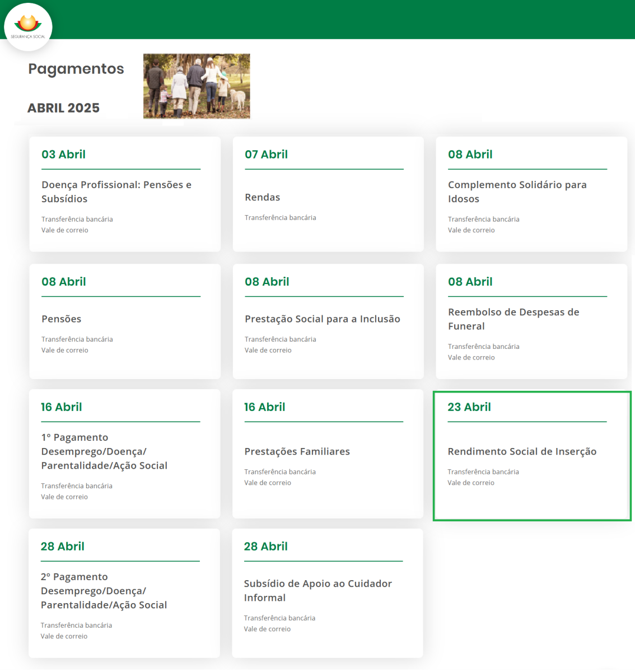Click 16 Abril date above 1º Pagamento
Image resolution: width=635 pixels, height=672 pixels.
pyautogui.click(x=61, y=407)
